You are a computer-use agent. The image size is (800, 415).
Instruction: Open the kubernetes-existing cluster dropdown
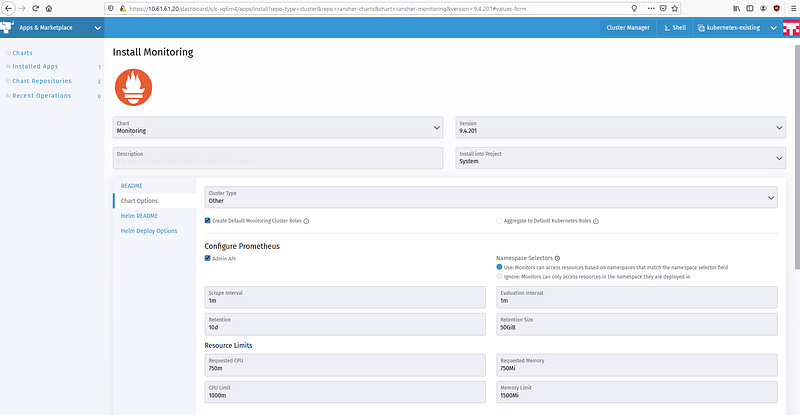[x=737, y=28]
